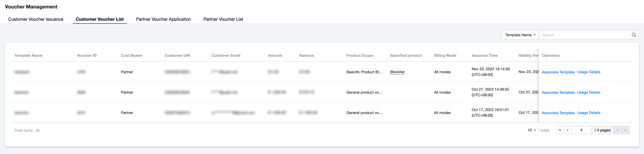Screen dimensions: 644x154
Task: Switch to the Partner Voucher List tab
Action: [x=223, y=19]
